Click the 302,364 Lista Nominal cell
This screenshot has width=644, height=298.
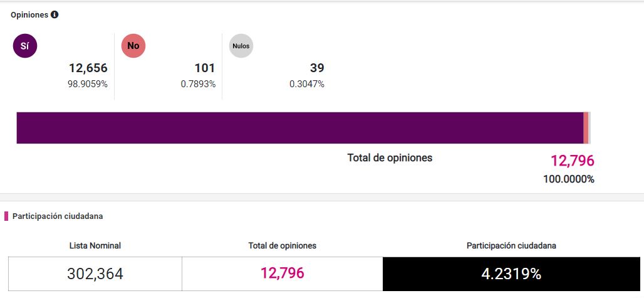click(95, 274)
